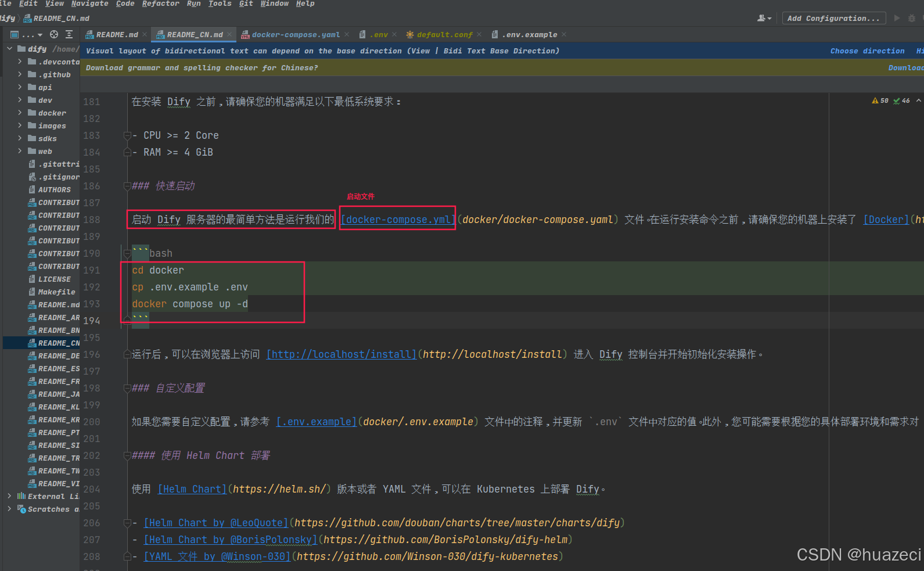Expand the api folder
924x571 pixels.
click(20, 87)
